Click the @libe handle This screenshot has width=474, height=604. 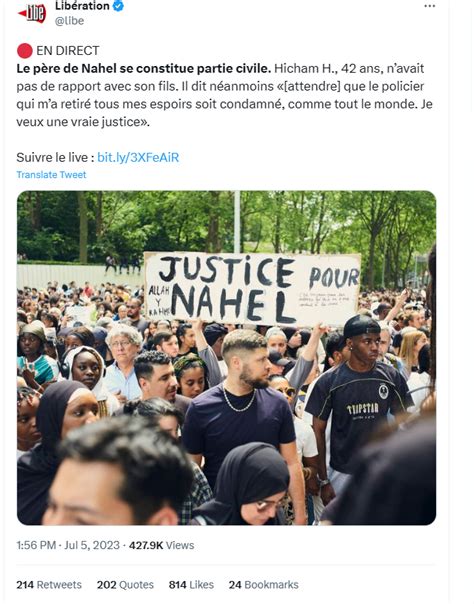tap(69, 21)
